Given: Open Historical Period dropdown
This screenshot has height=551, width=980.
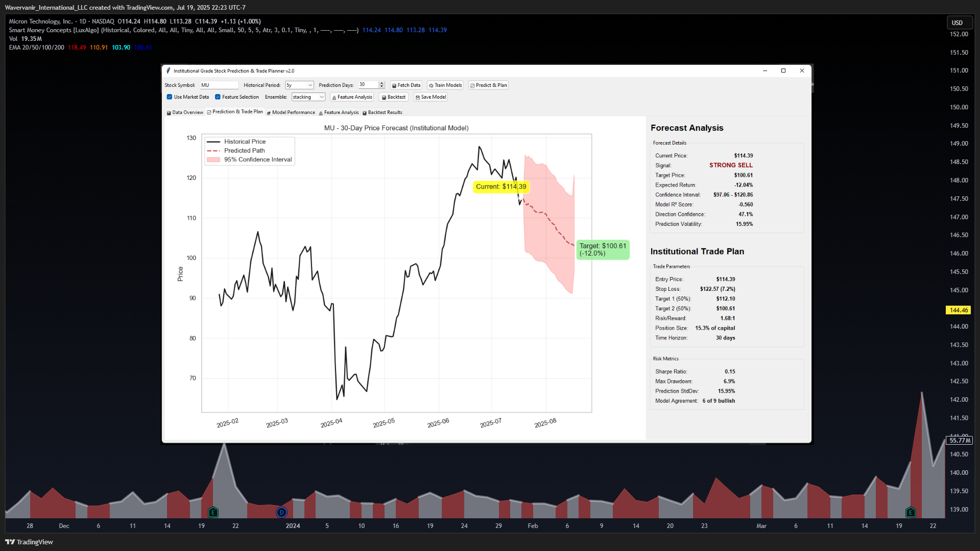Looking at the screenshot, I should (x=299, y=85).
